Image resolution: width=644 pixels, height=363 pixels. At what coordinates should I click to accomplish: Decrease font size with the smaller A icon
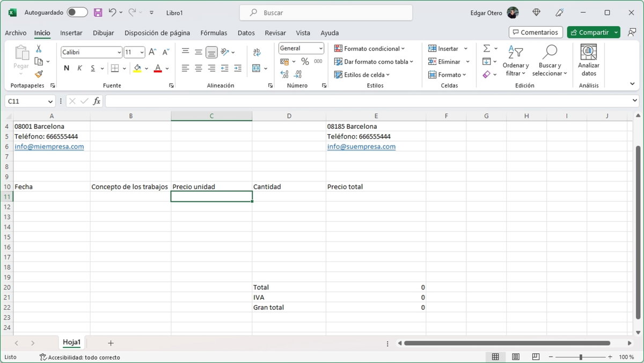click(165, 52)
